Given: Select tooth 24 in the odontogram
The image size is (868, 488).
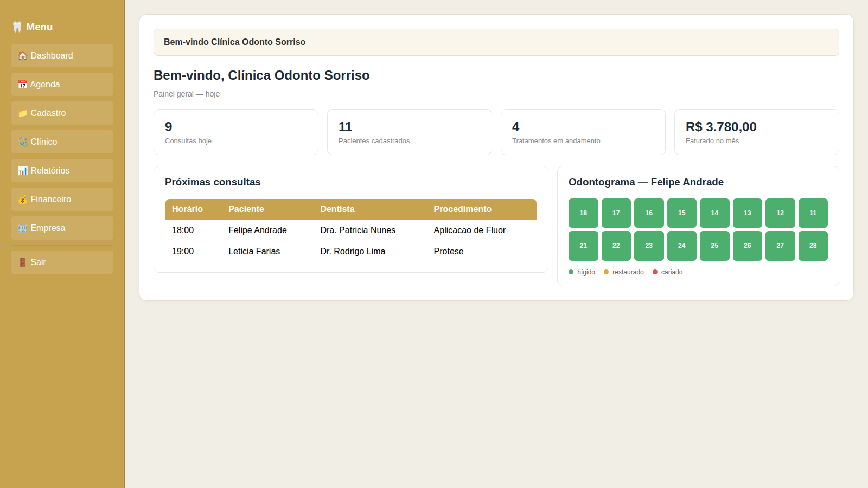Looking at the screenshot, I should pos(682,246).
